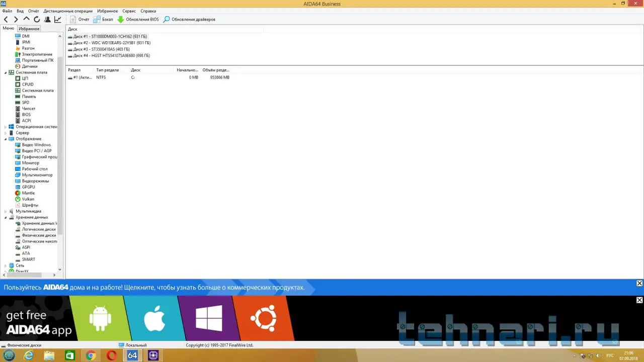Select IPMI in the tree
644x362 pixels.
pyautogui.click(x=26, y=42)
